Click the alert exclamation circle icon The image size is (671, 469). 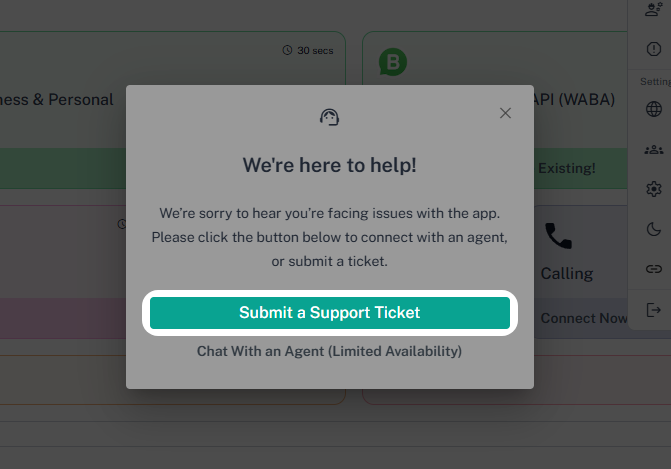click(654, 48)
